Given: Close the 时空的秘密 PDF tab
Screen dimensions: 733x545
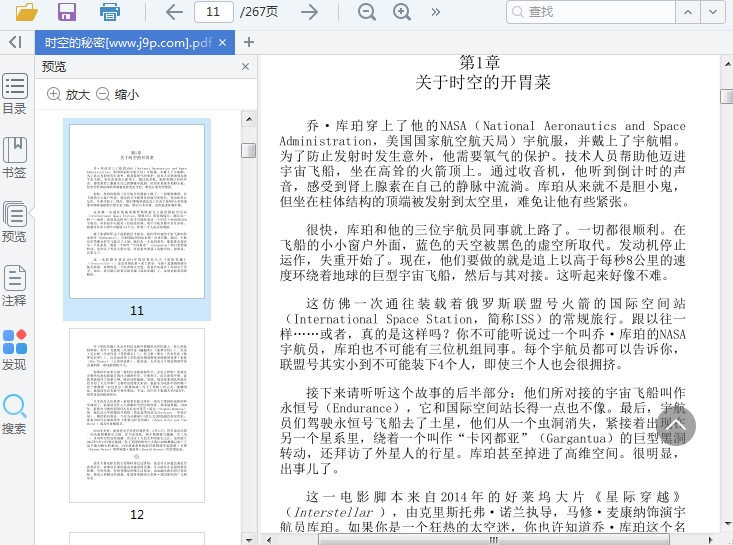Looking at the screenshot, I should click(223, 43).
